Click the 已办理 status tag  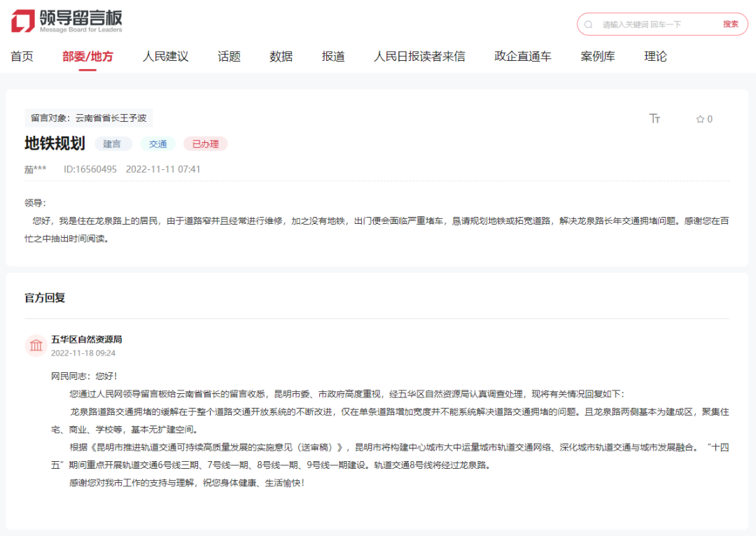[x=205, y=144]
